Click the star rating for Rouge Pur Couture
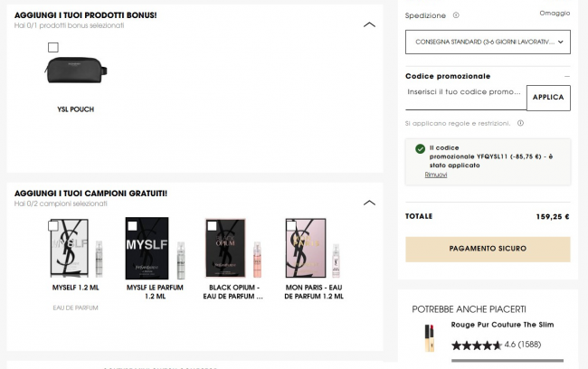This screenshot has width=588, height=369. click(475, 345)
